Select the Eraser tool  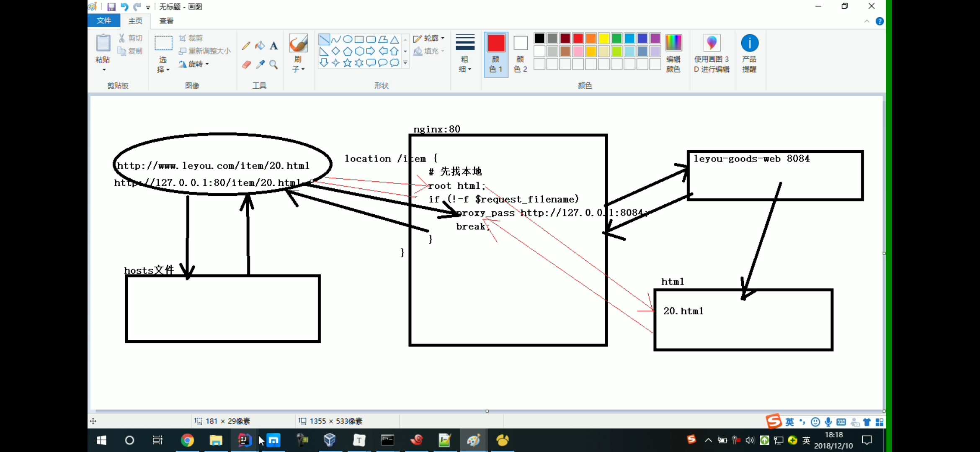pyautogui.click(x=246, y=64)
